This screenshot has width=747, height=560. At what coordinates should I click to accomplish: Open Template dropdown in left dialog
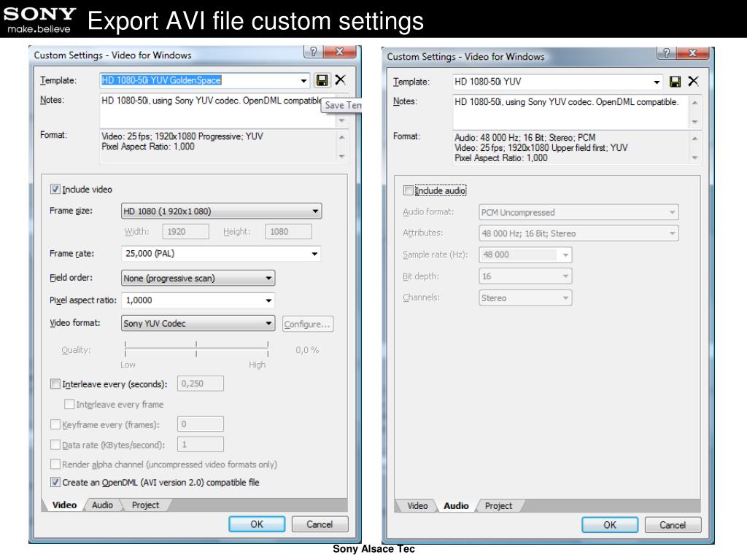point(303,80)
